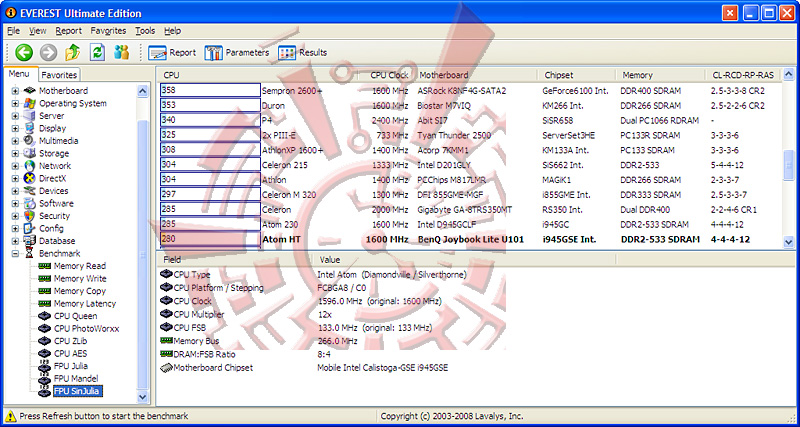The image size is (800, 427).
Task: Open the File menu
Action: (14, 31)
